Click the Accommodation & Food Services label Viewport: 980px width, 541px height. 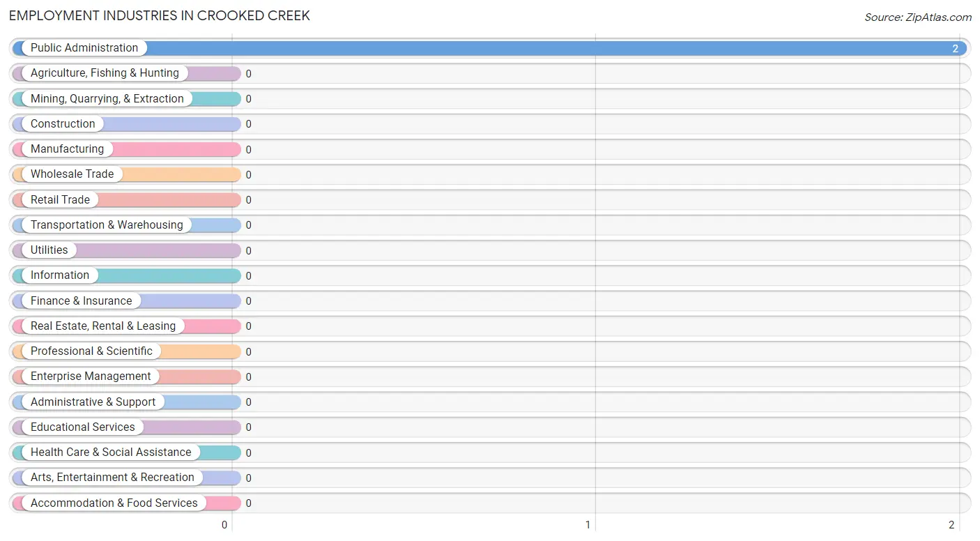click(114, 503)
